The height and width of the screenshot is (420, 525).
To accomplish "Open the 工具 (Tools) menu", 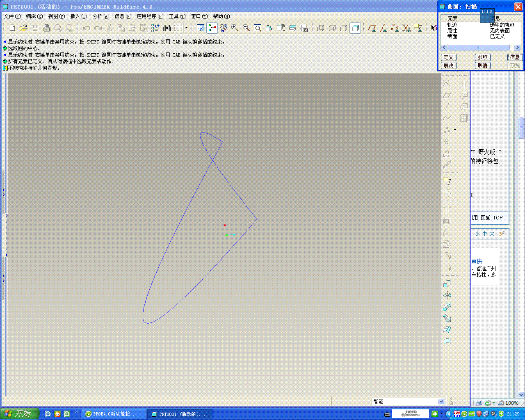I will (177, 16).
